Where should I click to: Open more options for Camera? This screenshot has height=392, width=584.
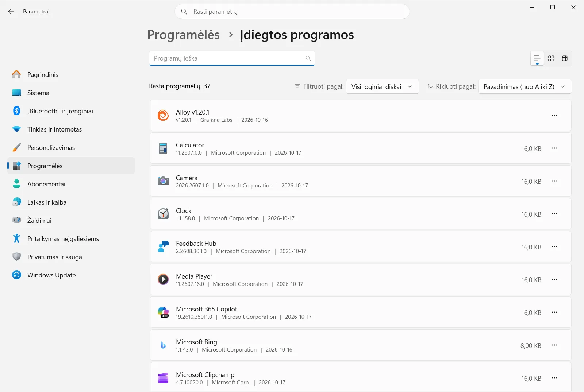click(554, 181)
